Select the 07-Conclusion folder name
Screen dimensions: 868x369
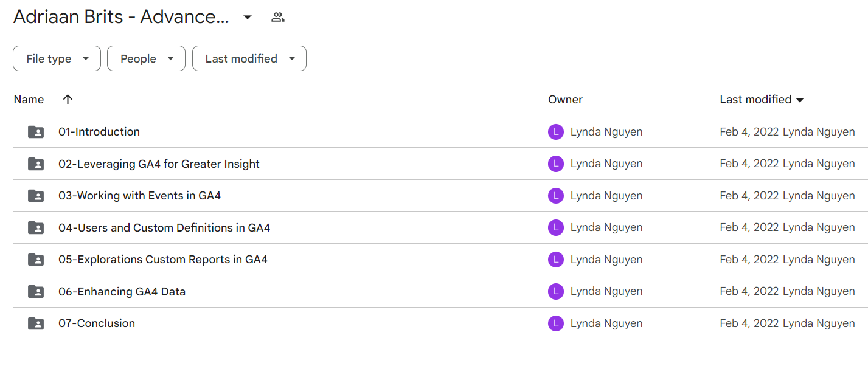pyautogui.click(x=97, y=323)
